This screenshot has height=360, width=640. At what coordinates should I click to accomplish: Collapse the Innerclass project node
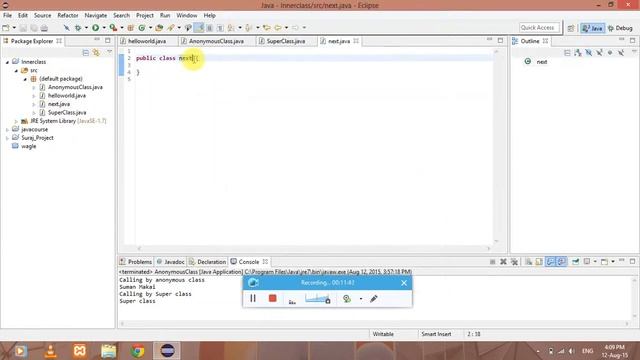click(7, 62)
